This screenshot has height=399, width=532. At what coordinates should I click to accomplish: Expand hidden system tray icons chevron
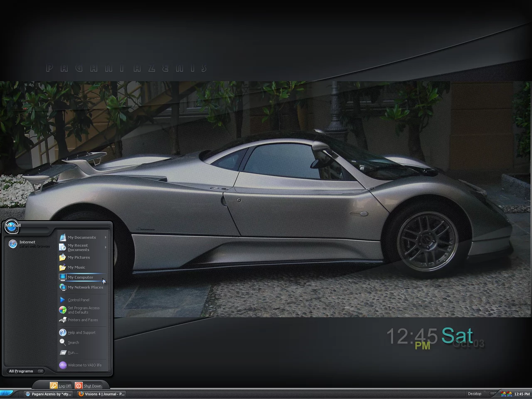(493, 394)
